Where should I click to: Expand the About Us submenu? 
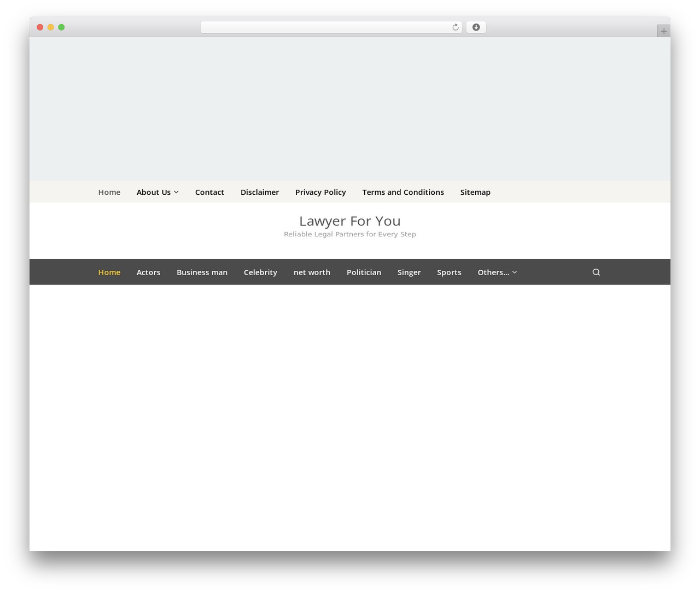coord(157,192)
